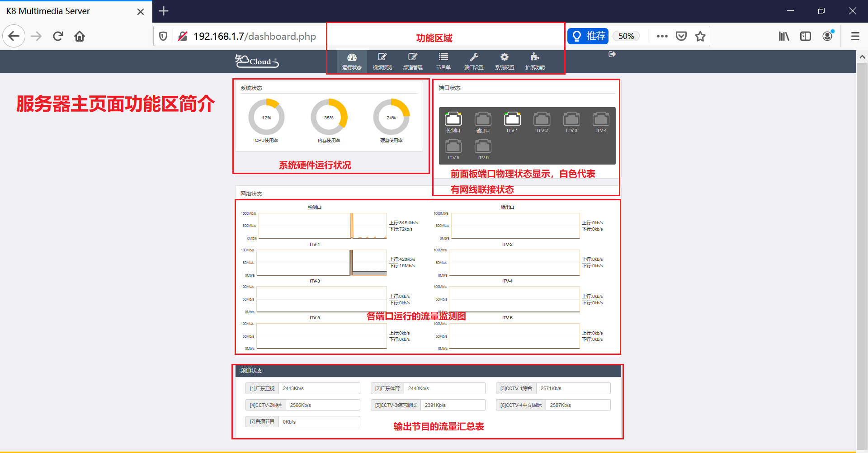Click the Cloud logo
This screenshot has width=868, height=453.
tap(257, 61)
